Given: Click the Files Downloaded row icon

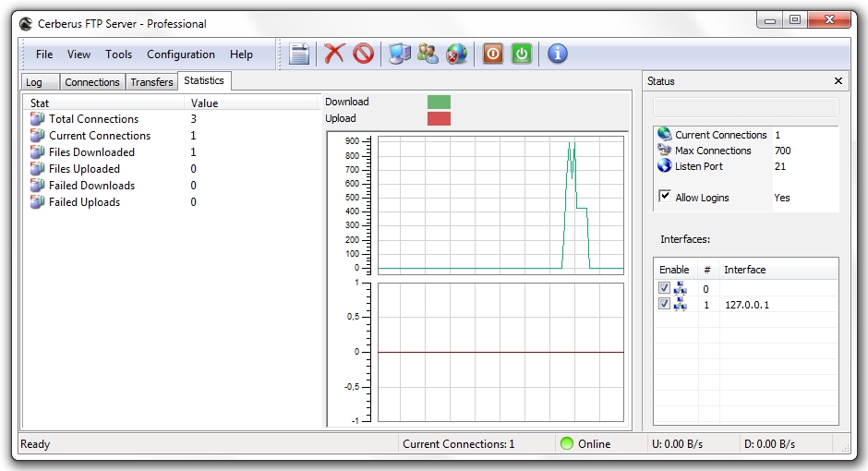Looking at the screenshot, I should coord(37,151).
